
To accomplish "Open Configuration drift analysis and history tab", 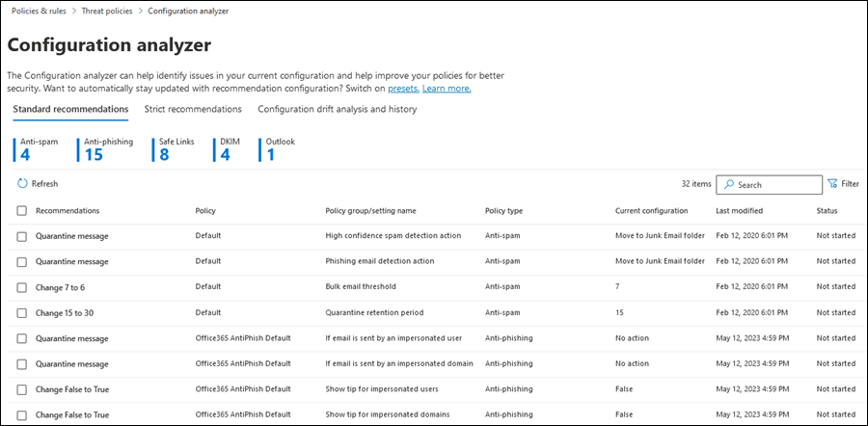I will [x=337, y=109].
